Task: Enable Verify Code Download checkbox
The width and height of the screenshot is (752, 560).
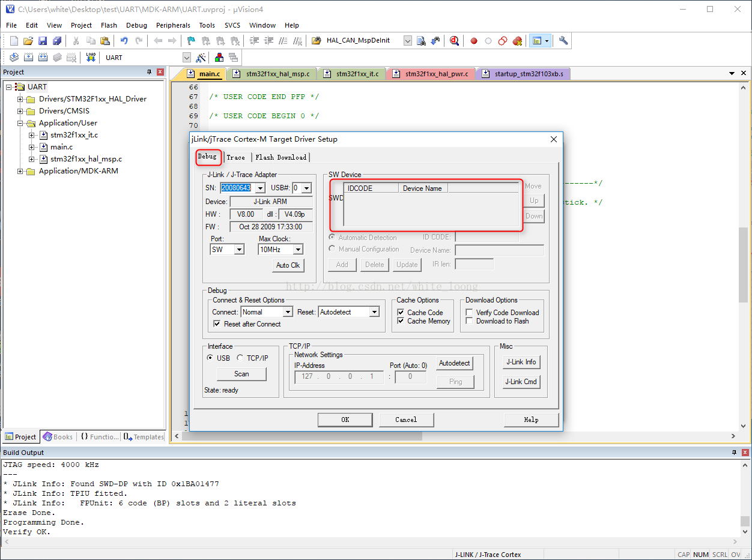Action: click(x=469, y=313)
